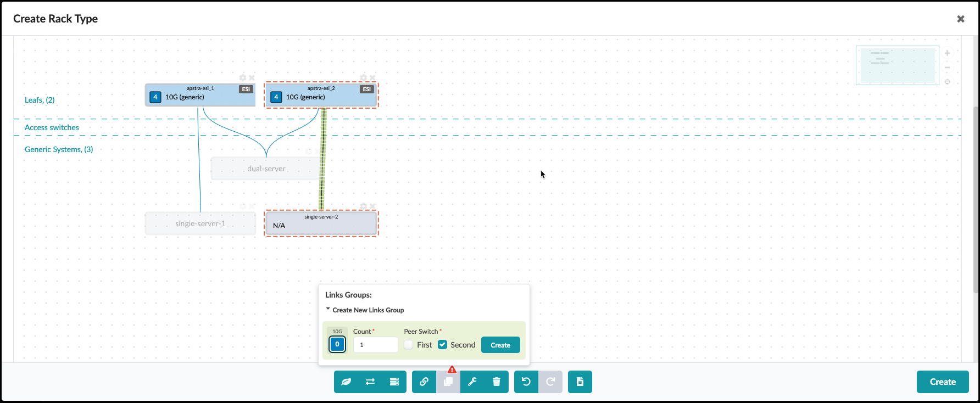Collapse the Create New Links Group section
This screenshot has width=980, height=403.
click(x=328, y=310)
